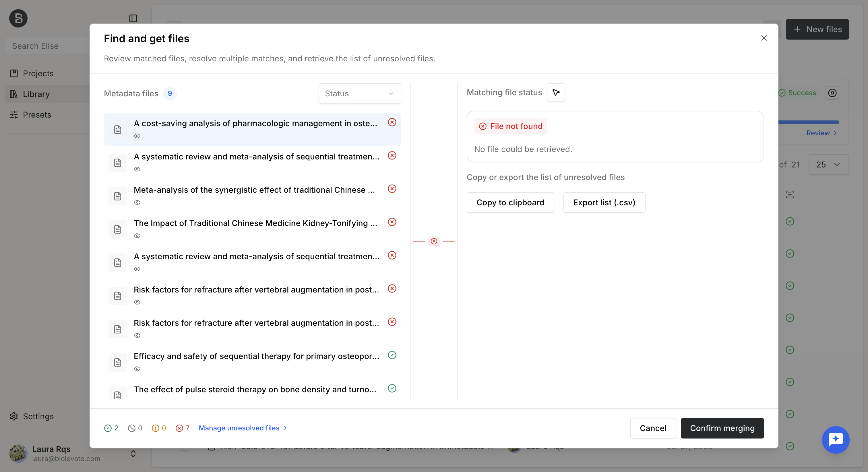868x472 pixels.
Task: Click the blue progress bar in background
Action: [x=809, y=122]
